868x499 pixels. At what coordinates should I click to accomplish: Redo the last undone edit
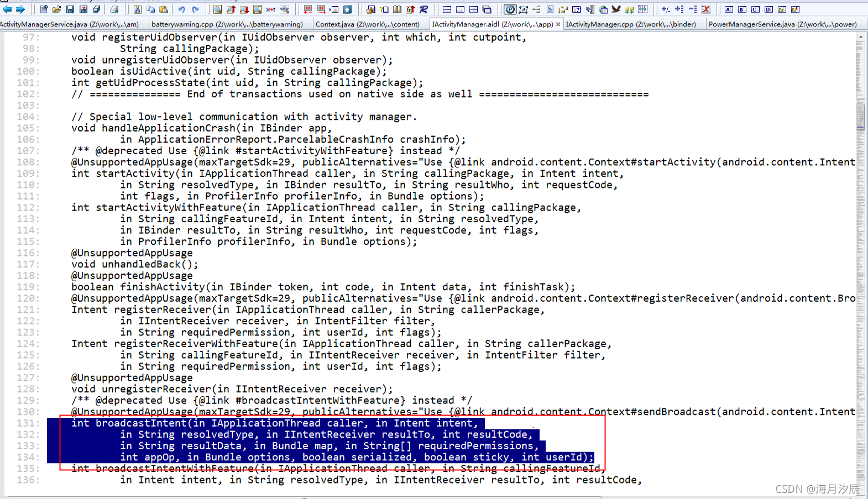pos(195,9)
